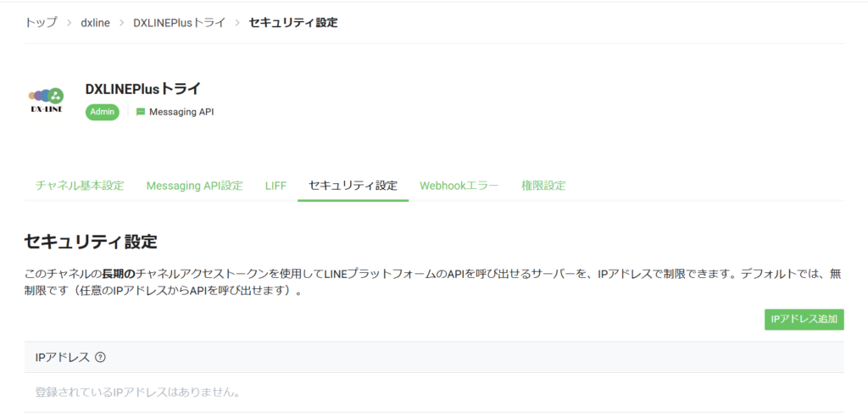Go to DXLINEPlusトライ breadcrumb link

tap(179, 23)
